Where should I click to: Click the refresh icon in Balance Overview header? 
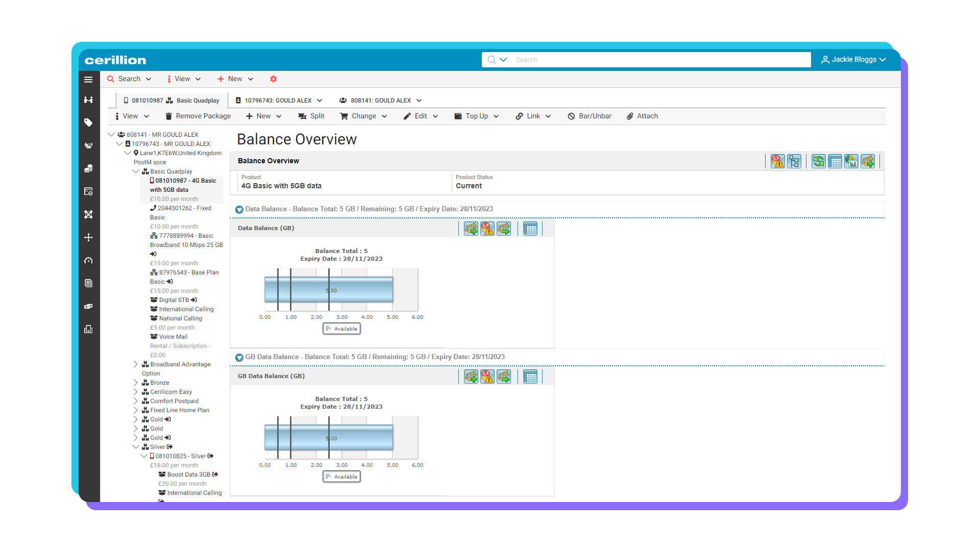pos(818,161)
